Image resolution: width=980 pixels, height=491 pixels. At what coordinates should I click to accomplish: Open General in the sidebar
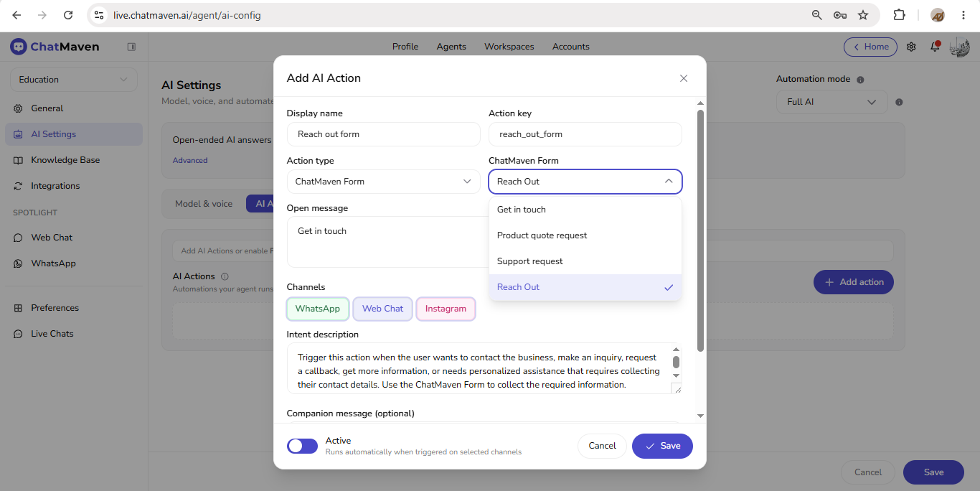(74, 108)
